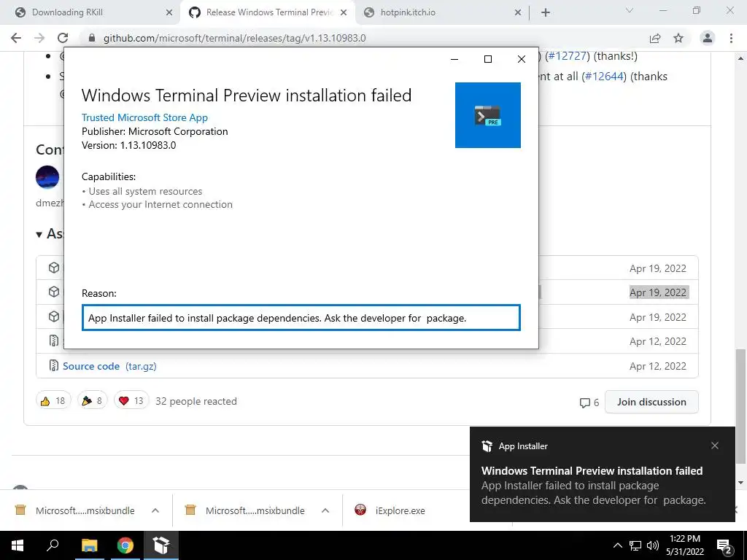The height and width of the screenshot is (560, 747).
Task: Reload the GitHub release page
Action: click(x=63, y=38)
